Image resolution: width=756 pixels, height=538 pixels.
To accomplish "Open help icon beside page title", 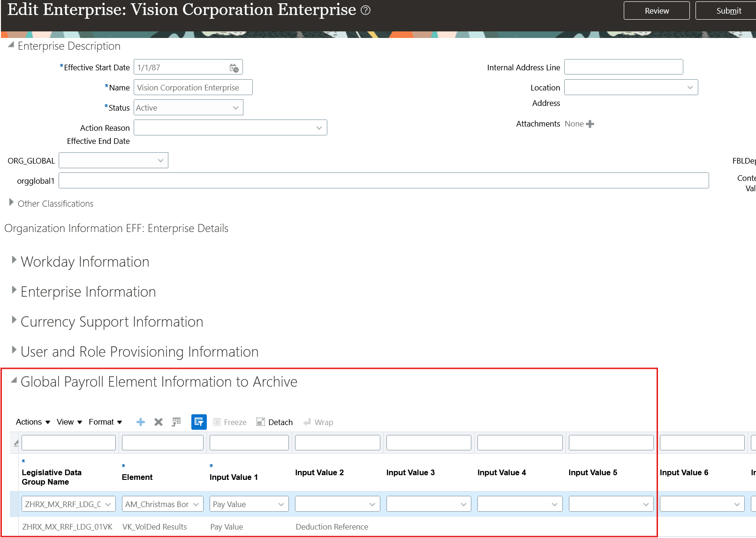I will tap(366, 10).
